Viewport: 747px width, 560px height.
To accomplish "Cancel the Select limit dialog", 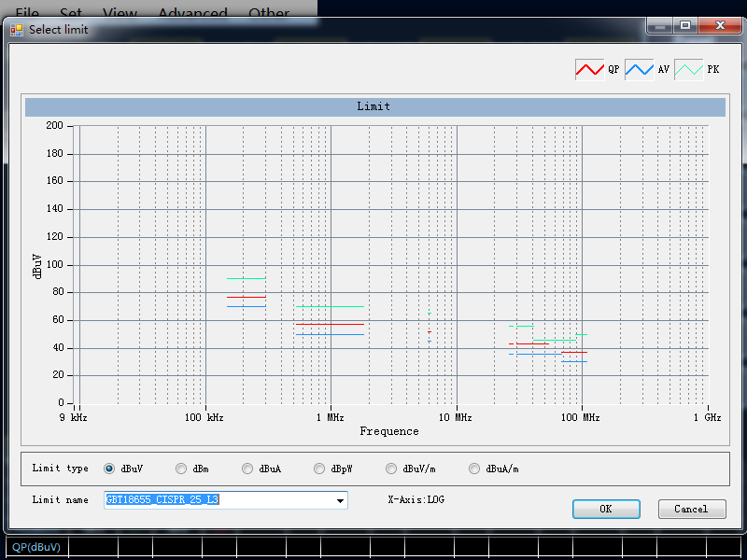I will pos(690,509).
